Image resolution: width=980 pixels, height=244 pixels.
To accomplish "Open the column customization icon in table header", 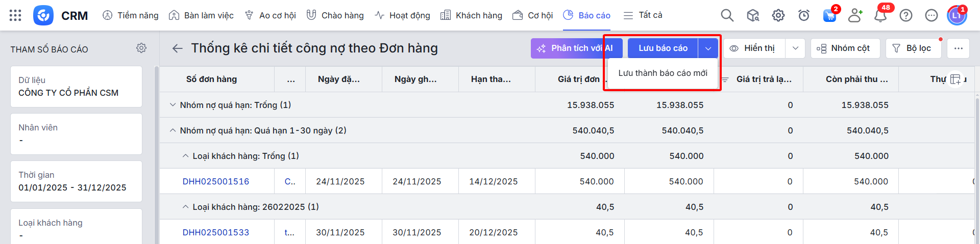I will point(955,79).
